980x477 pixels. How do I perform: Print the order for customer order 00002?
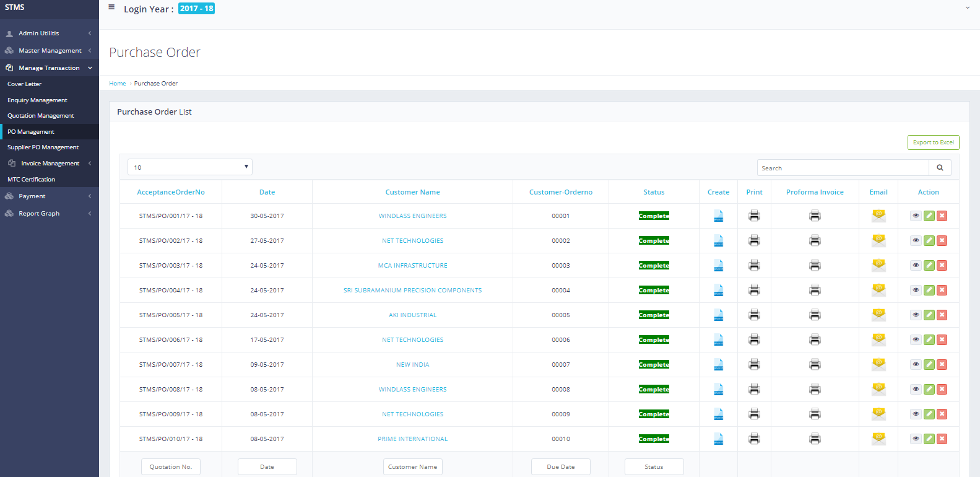pos(754,241)
